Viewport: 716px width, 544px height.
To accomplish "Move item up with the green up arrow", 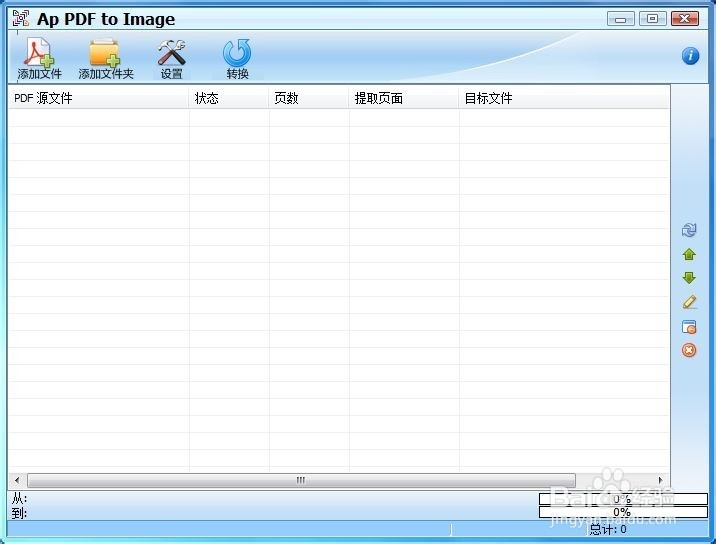I will 689,254.
